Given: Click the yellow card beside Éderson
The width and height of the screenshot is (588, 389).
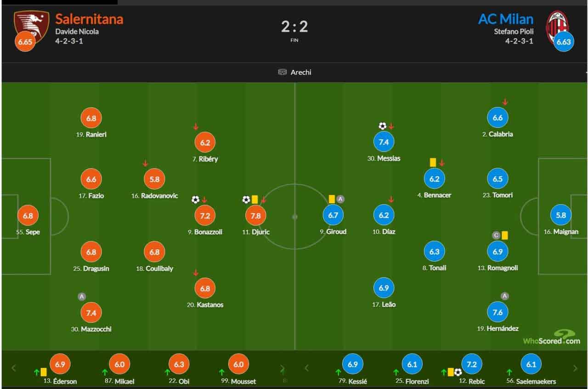Looking at the screenshot, I should 44,372.
